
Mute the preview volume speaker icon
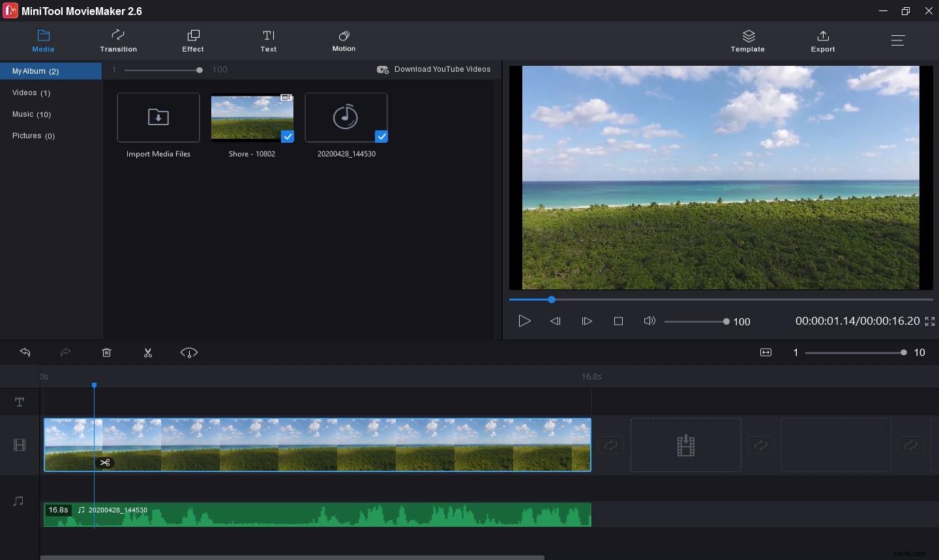point(649,321)
